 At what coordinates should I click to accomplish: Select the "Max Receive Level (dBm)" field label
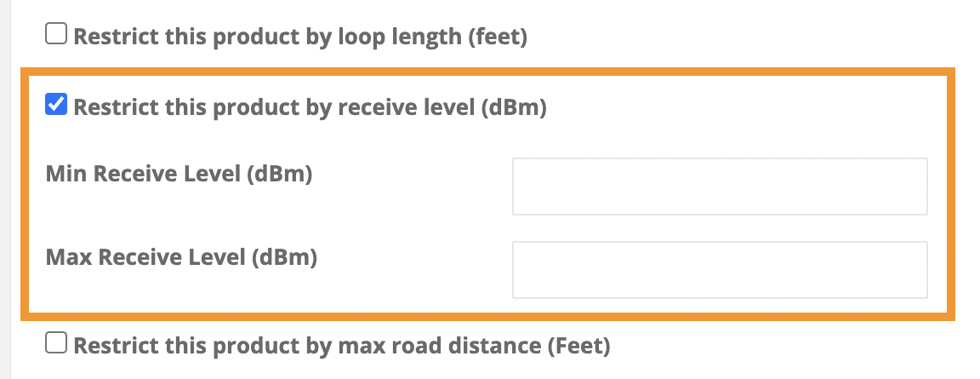181,257
